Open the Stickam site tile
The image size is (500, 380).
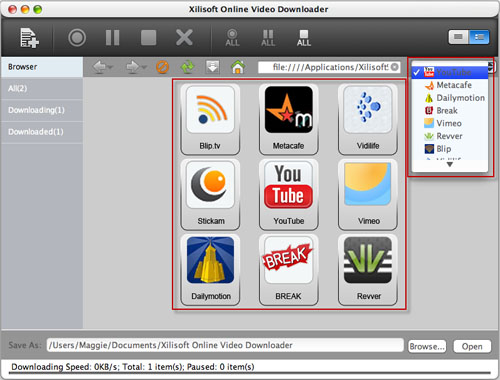[x=210, y=194]
